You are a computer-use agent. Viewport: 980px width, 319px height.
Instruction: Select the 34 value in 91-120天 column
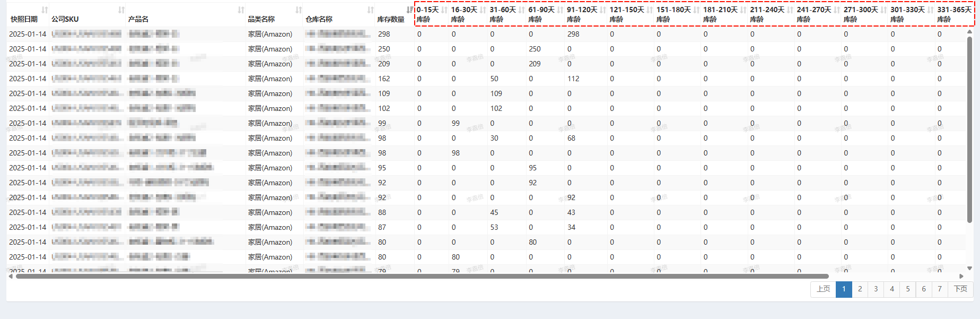pyautogui.click(x=571, y=227)
